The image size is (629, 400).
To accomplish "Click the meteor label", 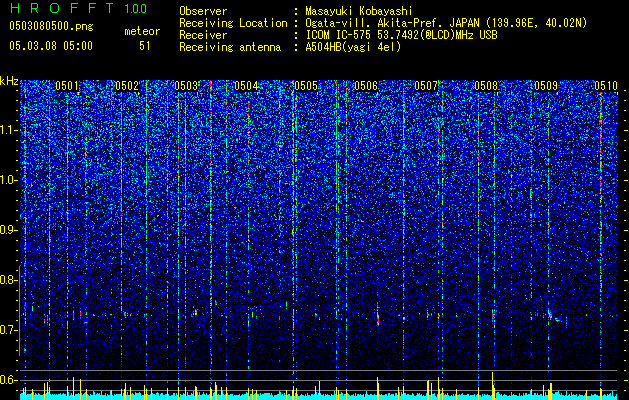I will point(142,31).
